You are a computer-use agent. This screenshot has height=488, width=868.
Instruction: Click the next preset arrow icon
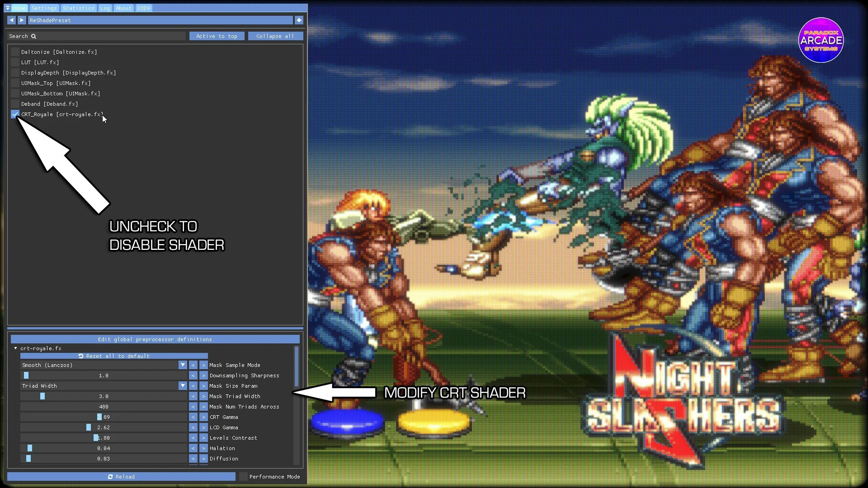(x=22, y=20)
